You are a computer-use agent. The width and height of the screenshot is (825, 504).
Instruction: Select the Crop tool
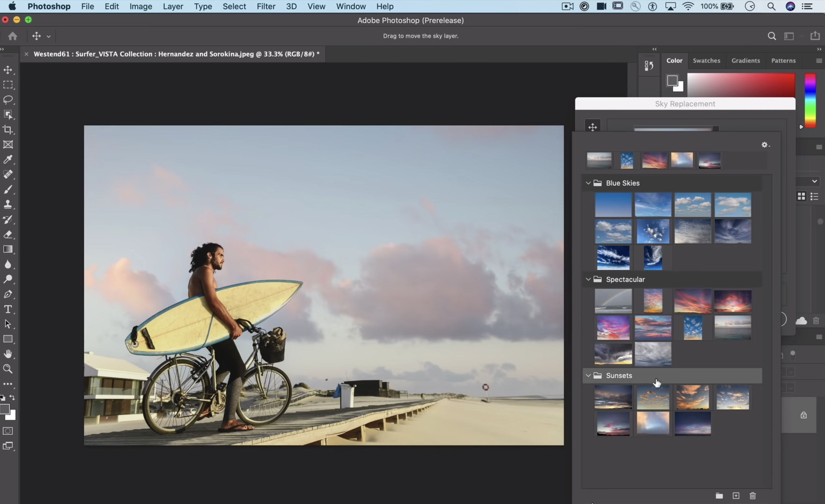(8, 129)
